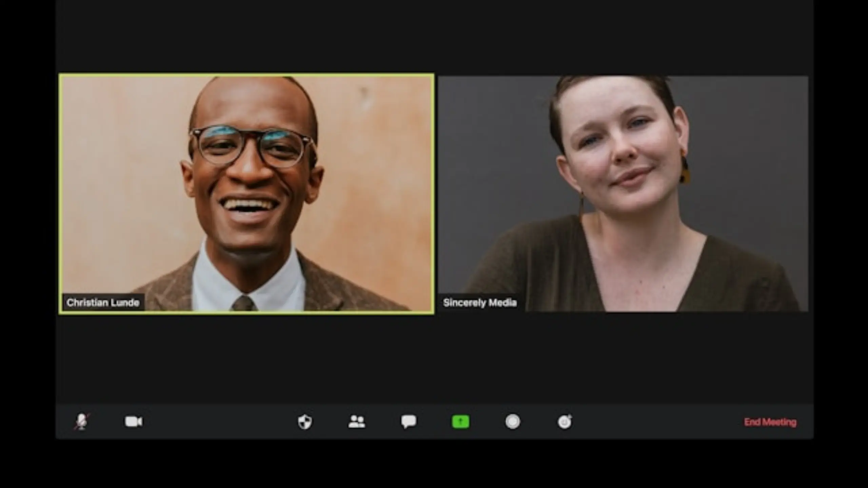Click the green Share Screen icon
This screenshot has width=868, height=488.
(x=460, y=422)
